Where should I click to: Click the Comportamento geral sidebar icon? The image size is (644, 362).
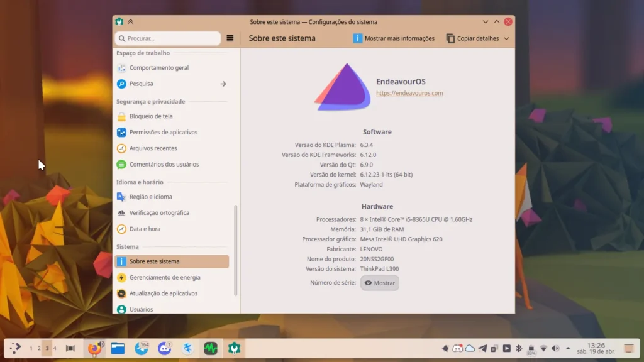point(121,68)
